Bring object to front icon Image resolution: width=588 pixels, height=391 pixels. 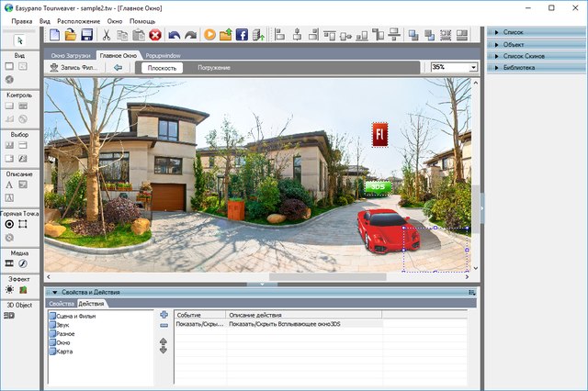tap(413, 35)
